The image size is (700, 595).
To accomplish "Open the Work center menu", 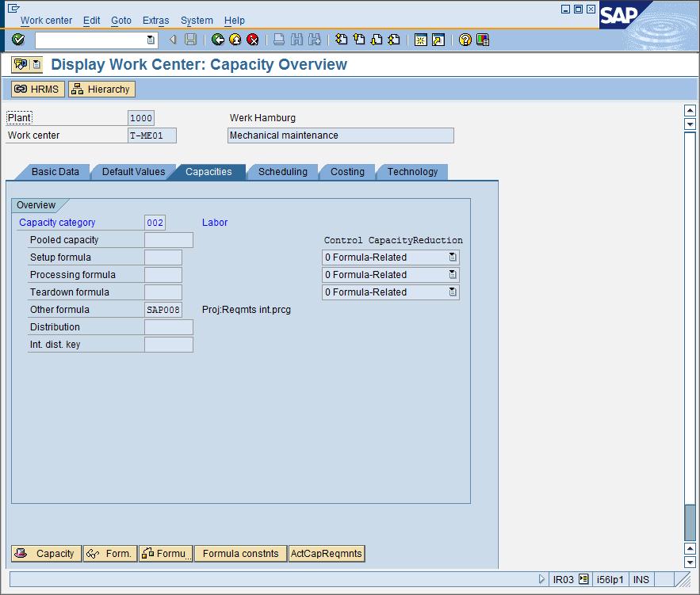I will (x=46, y=21).
